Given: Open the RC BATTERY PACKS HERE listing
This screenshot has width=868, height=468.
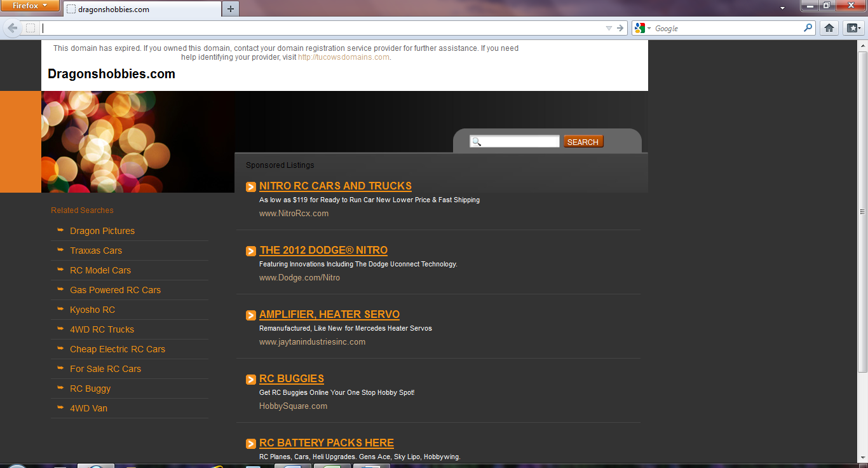Looking at the screenshot, I should coord(327,443).
